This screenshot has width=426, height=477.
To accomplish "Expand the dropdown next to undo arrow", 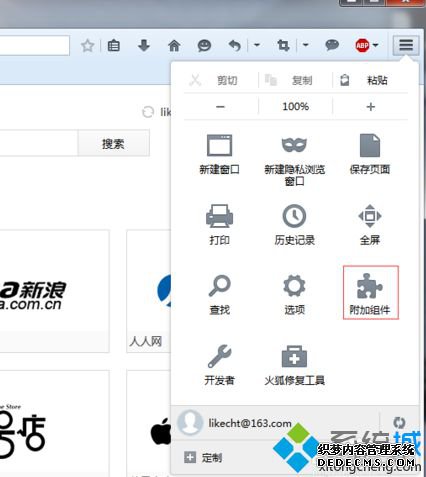I will pyautogui.click(x=257, y=45).
